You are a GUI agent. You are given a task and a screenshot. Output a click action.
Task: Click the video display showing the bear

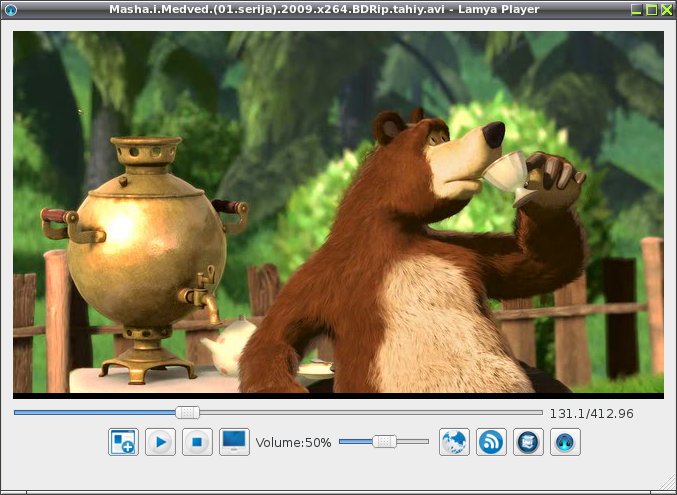338,215
